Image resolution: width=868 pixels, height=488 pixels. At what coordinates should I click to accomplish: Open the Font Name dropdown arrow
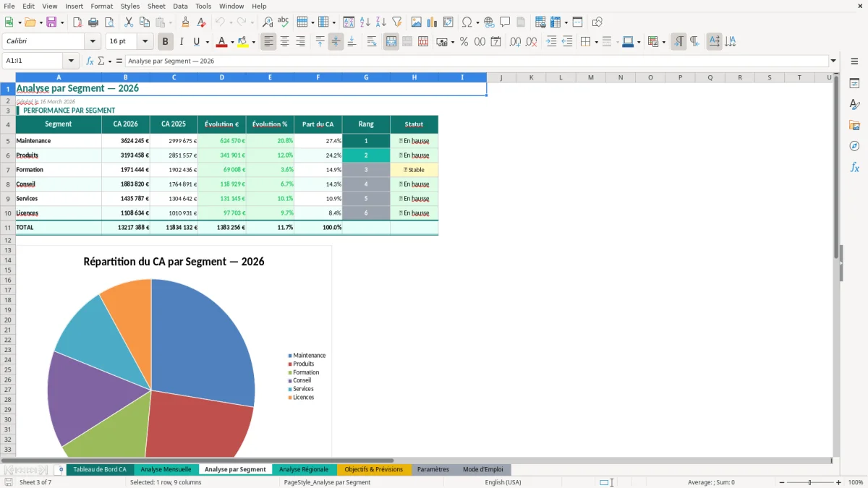pyautogui.click(x=92, y=42)
